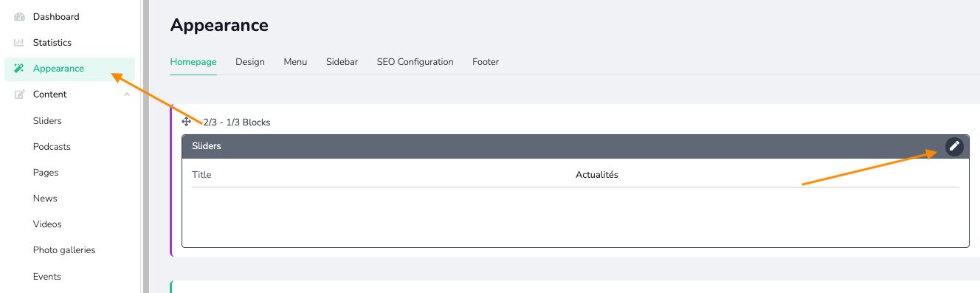980x293 pixels.
Task: Select the Sidebar tab
Action: coord(342,62)
